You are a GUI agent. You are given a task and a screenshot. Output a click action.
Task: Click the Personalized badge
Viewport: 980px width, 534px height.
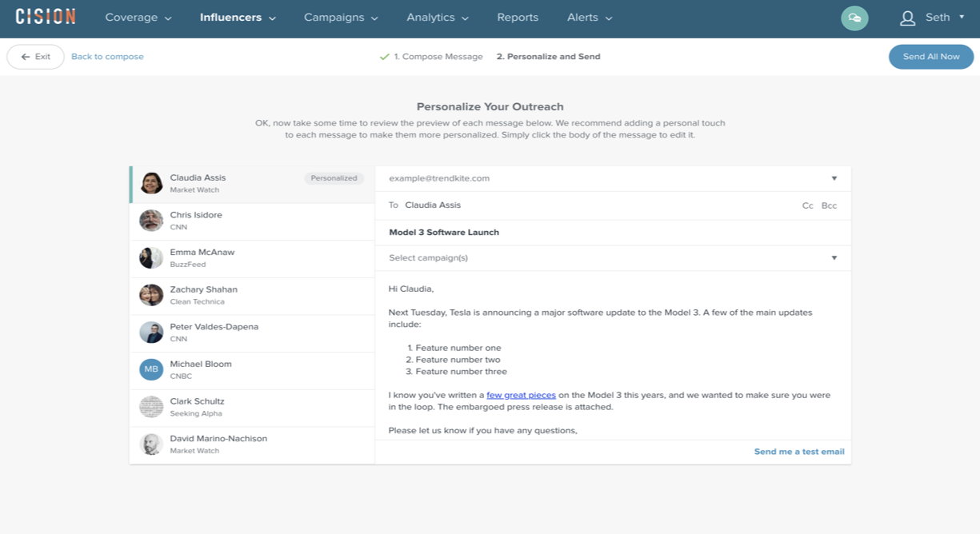pyautogui.click(x=334, y=178)
